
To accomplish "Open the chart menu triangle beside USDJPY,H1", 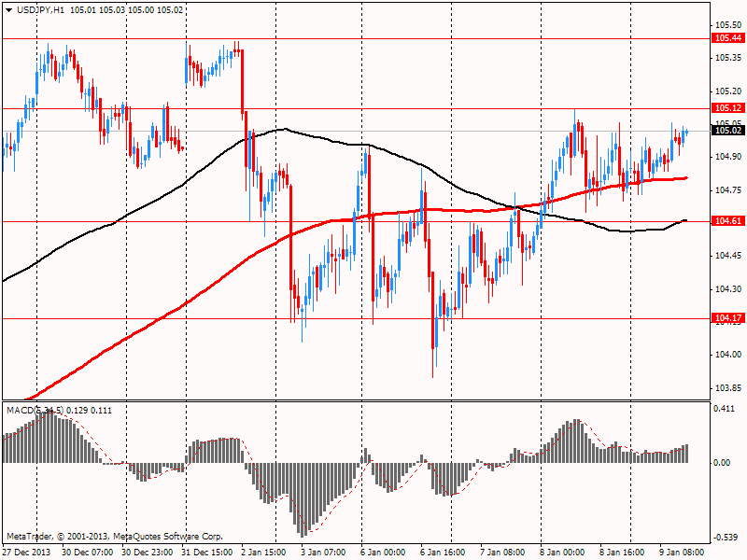I will coord(8,10).
